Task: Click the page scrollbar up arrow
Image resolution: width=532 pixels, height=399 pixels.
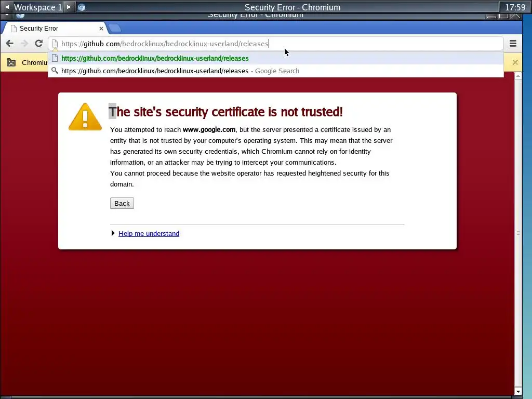Action: [518, 76]
